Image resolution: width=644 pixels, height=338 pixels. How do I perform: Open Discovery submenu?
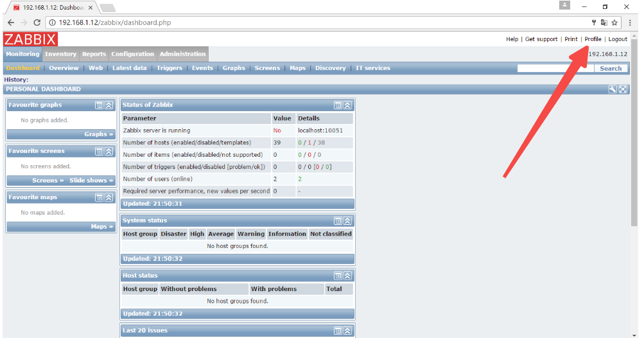click(x=331, y=68)
